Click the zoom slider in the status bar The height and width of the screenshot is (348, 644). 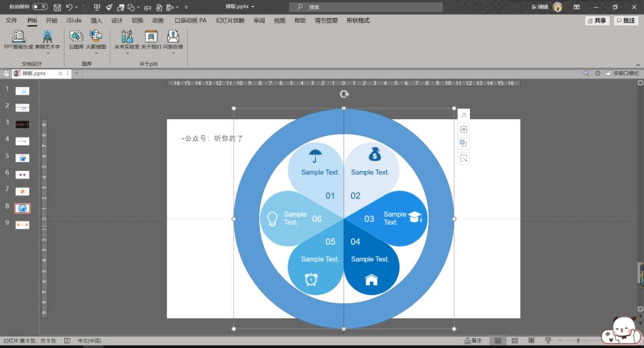[577, 341]
